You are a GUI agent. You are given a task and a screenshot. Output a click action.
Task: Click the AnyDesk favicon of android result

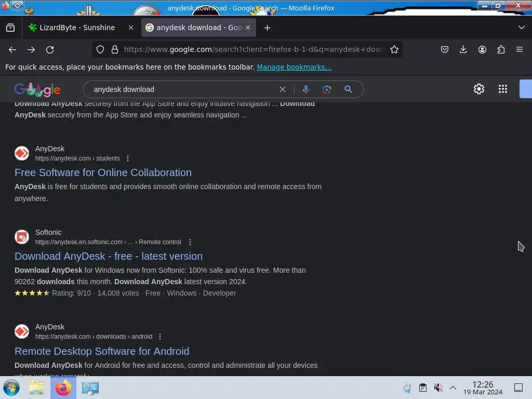[x=22, y=331]
